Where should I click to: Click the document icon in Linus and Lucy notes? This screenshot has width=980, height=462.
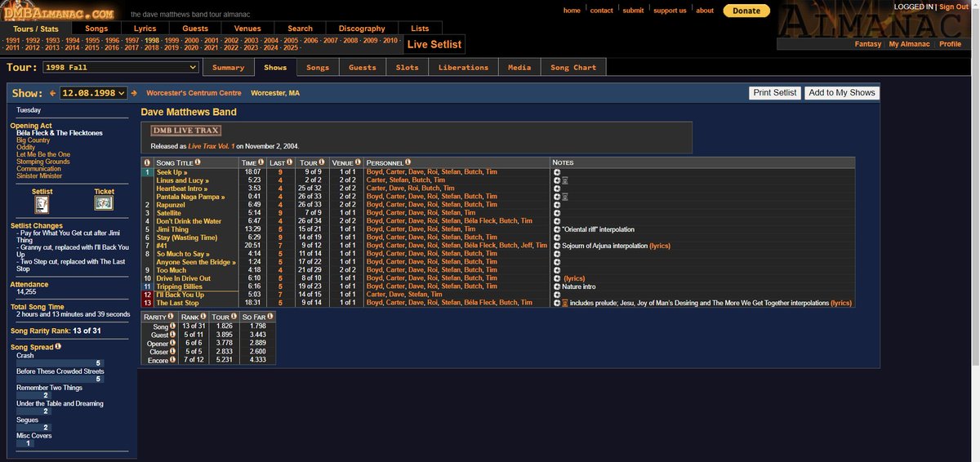point(565,180)
